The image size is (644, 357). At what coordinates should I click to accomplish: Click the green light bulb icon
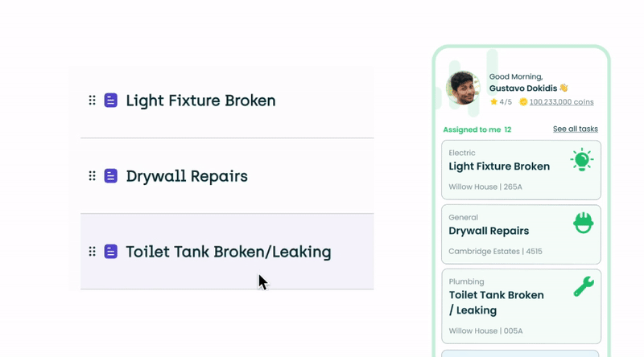tap(581, 160)
